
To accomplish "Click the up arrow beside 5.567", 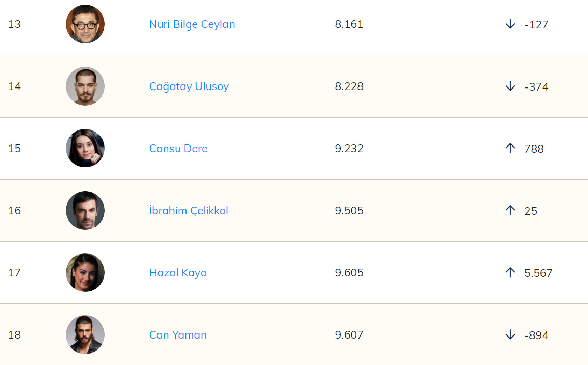I will tap(510, 272).
